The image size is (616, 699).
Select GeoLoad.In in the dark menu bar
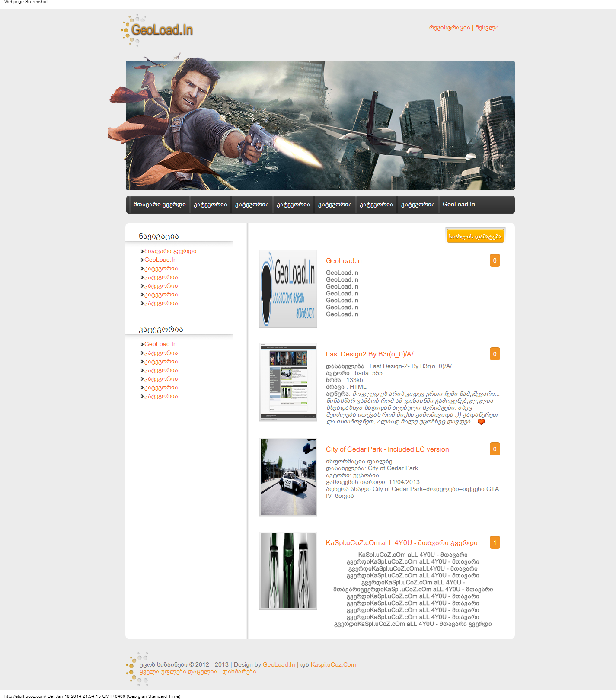coord(459,205)
